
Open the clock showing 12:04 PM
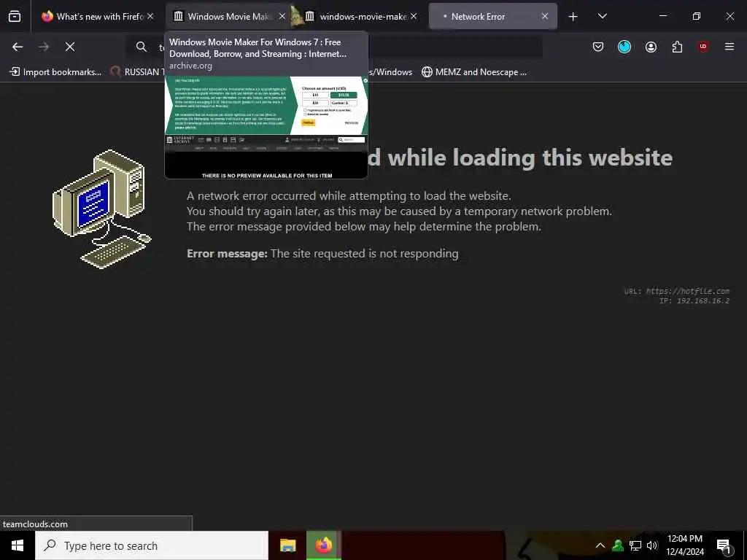684,545
